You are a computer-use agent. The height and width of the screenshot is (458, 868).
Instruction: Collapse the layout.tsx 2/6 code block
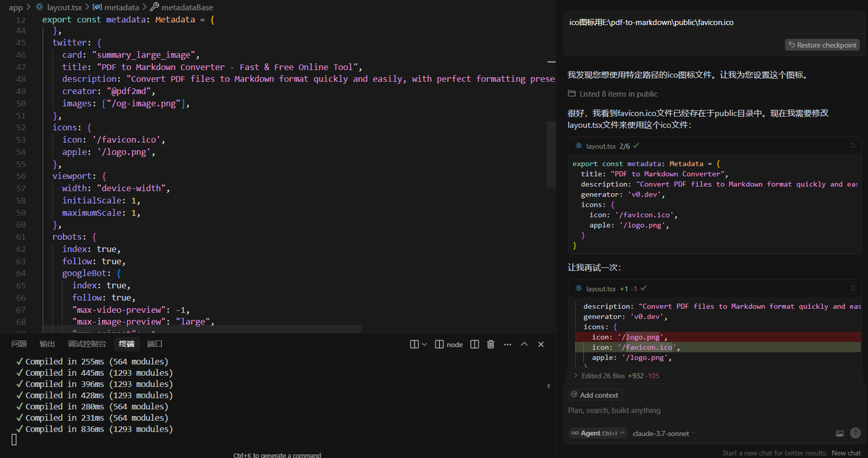tap(852, 146)
